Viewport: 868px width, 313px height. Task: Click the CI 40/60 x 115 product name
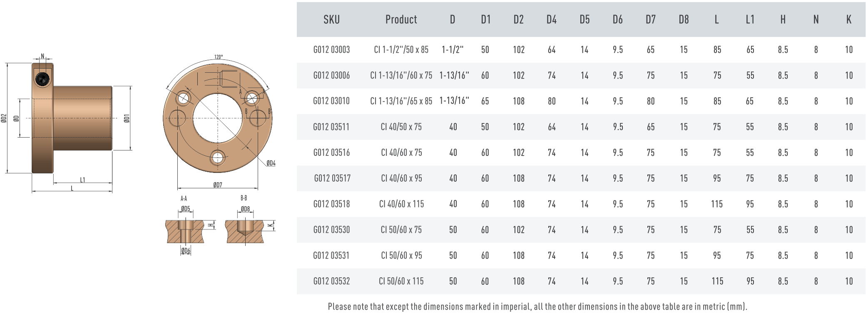pos(401,204)
